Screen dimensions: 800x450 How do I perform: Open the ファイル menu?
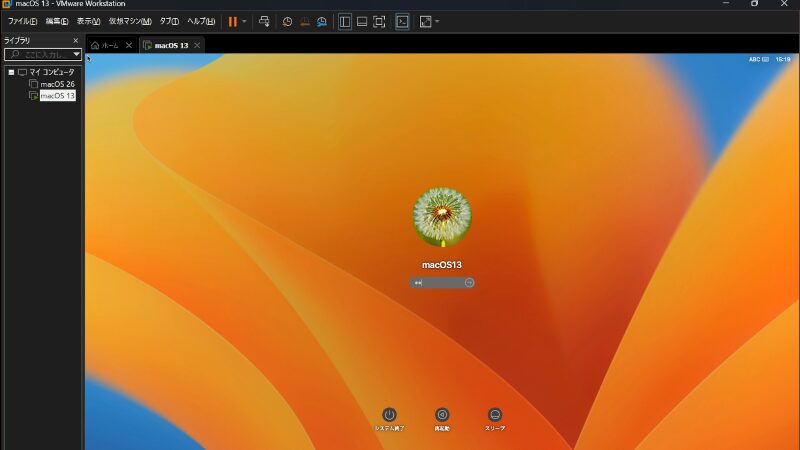(x=22, y=21)
